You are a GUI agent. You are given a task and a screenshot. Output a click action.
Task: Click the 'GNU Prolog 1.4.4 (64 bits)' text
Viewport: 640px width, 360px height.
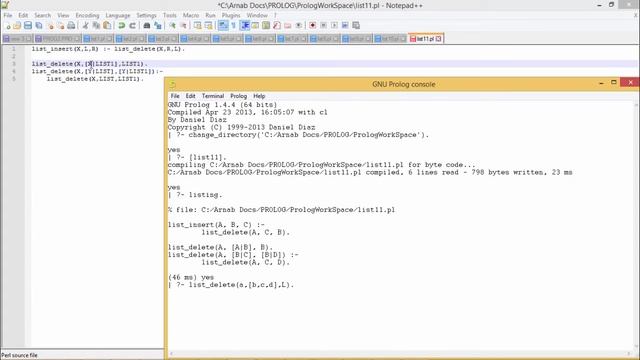point(222,104)
